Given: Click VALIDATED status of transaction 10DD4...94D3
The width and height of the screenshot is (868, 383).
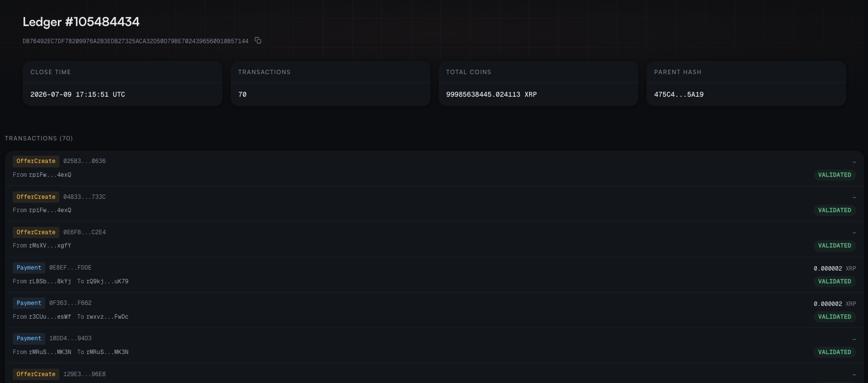Looking at the screenshot, I should pos(835,352).
